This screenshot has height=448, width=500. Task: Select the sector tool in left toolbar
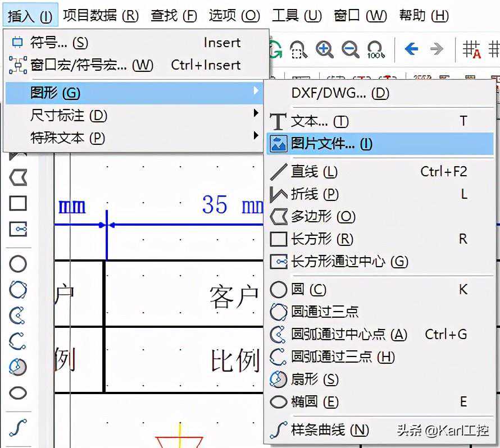18,367
